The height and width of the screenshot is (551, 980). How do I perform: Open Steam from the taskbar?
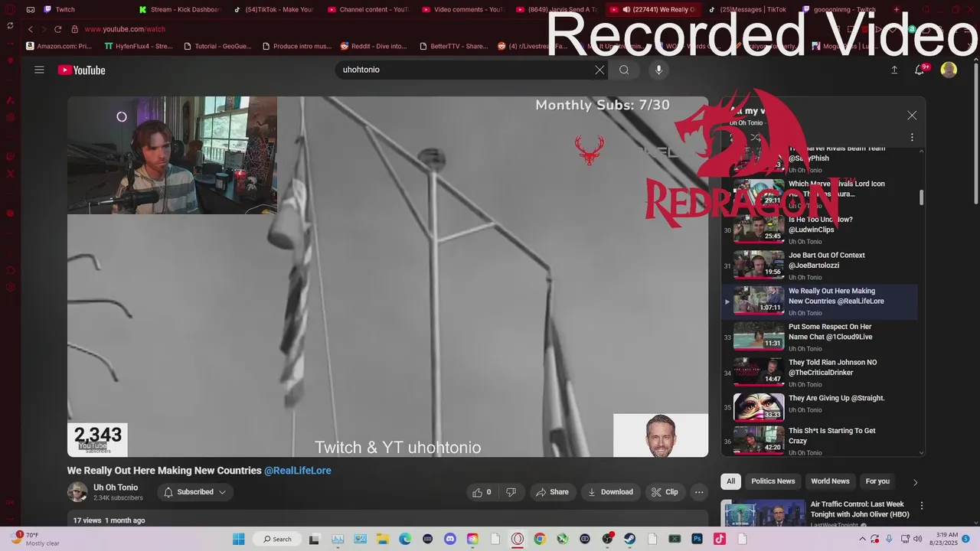630,539
